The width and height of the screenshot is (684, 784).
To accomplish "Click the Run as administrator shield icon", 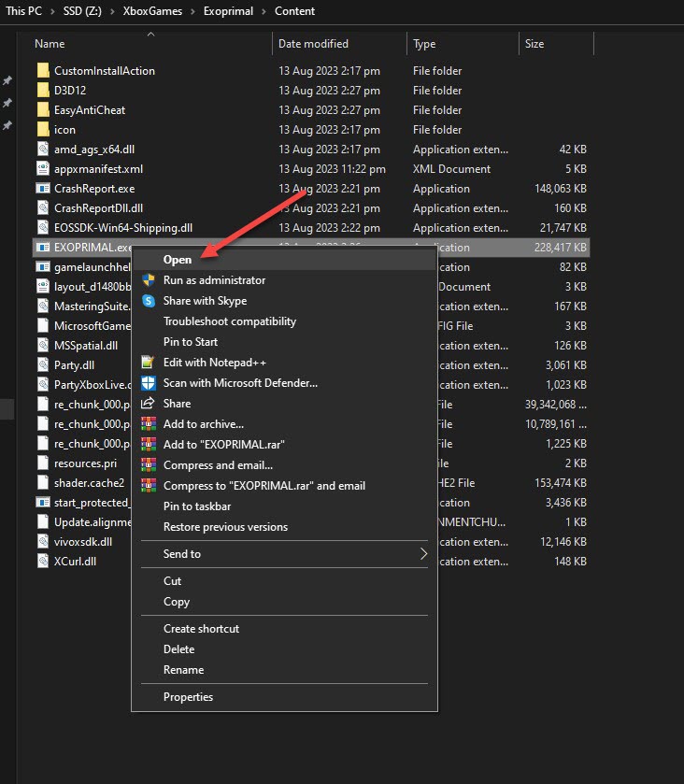I will click(x=149, y=280).
